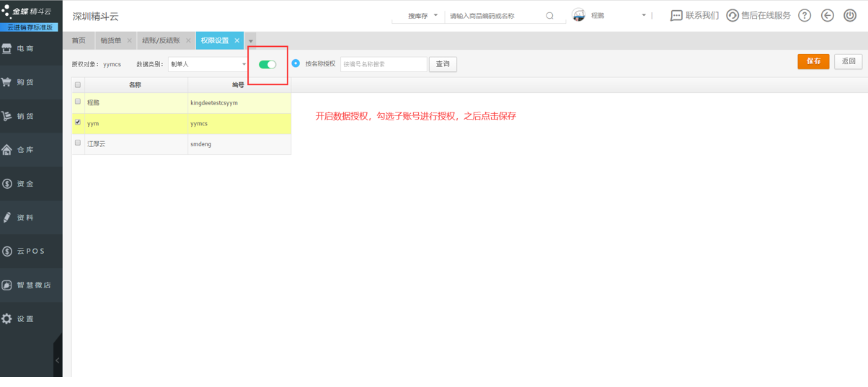This screenshot has height=387, width=868.
Task: Open the 资金 funds module
Action: point(31,184)
